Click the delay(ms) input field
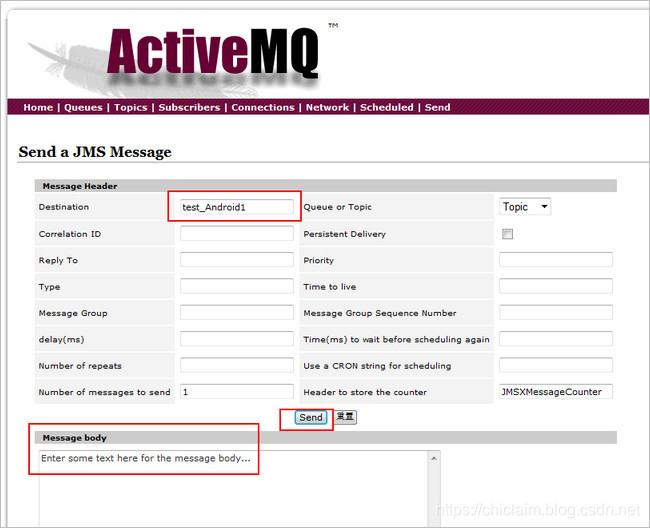The height and width of the screenshot is (528, 650). 237,339
